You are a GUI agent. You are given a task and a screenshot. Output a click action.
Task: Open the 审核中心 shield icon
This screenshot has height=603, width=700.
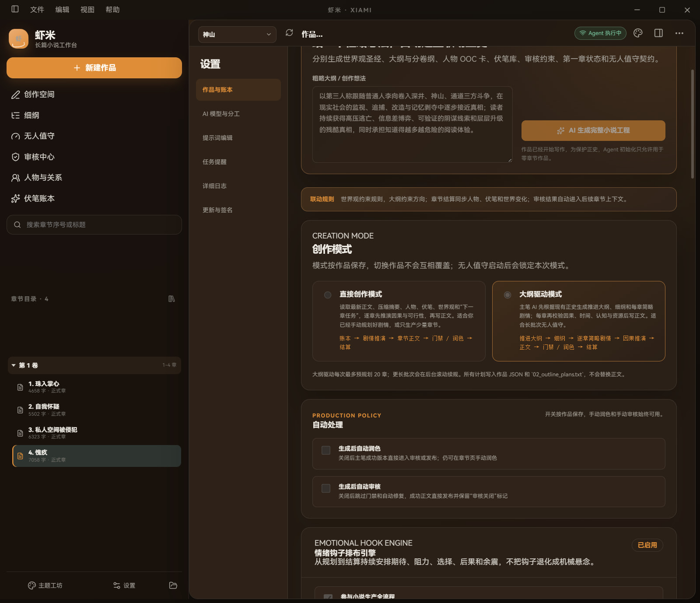16,157
